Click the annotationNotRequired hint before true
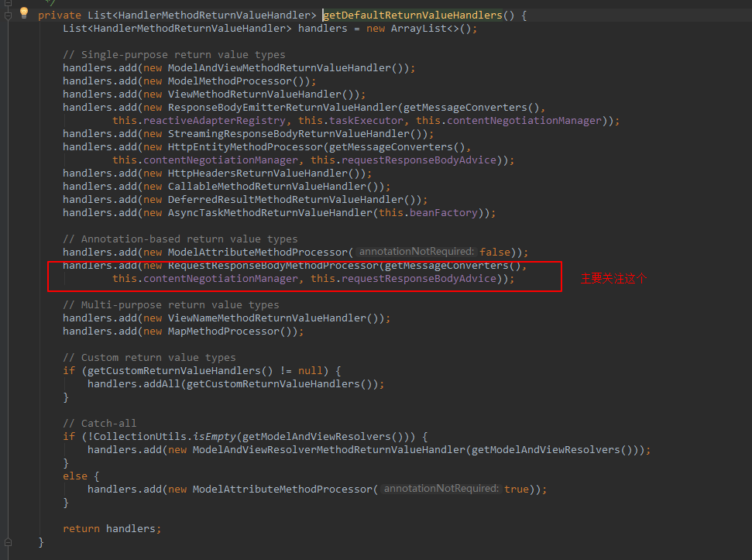 441,489
